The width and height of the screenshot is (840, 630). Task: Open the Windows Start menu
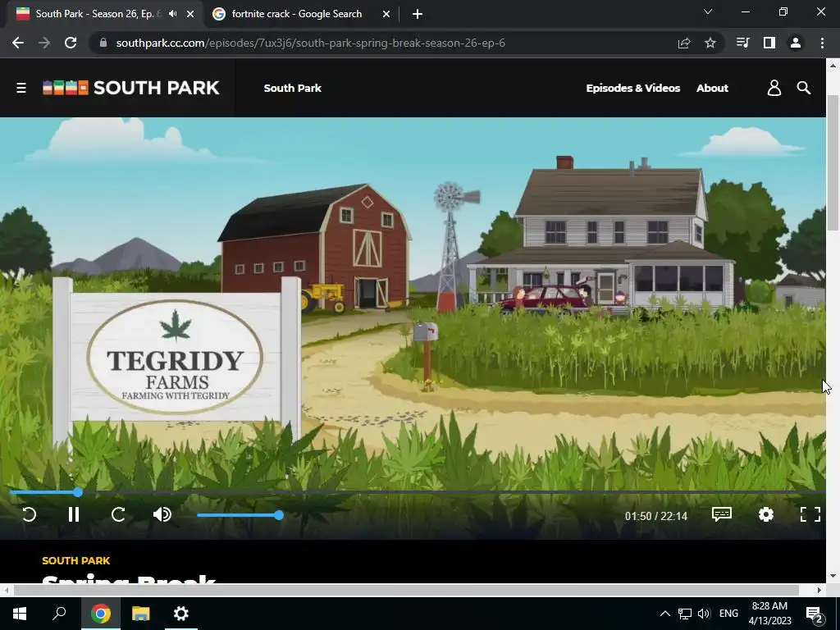tap(20, 614)
